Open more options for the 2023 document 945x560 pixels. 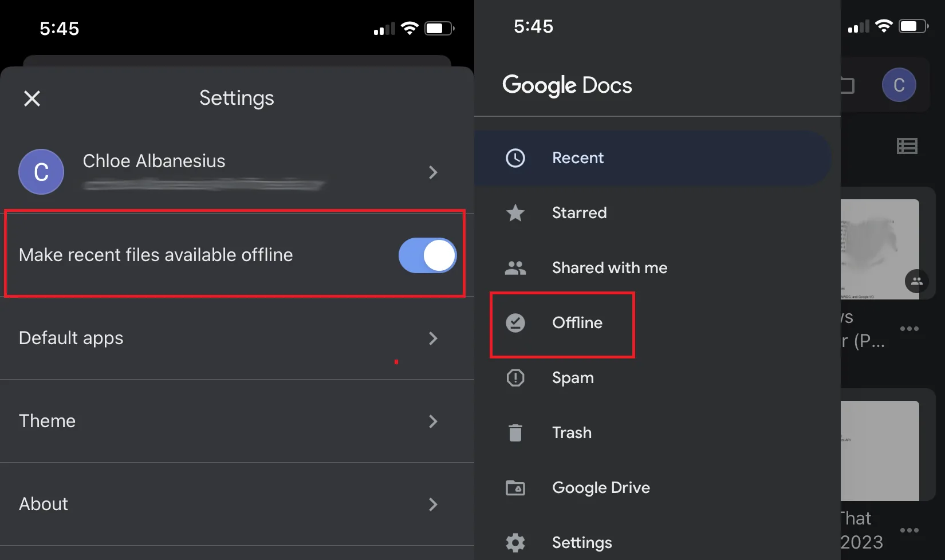909,530
